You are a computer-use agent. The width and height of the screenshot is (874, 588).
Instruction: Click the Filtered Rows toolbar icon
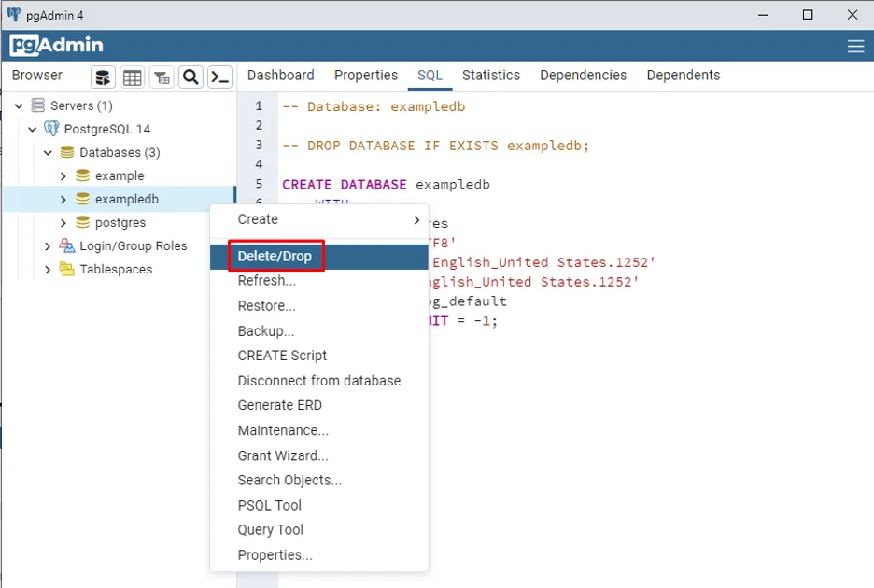(x=162, y=77)
